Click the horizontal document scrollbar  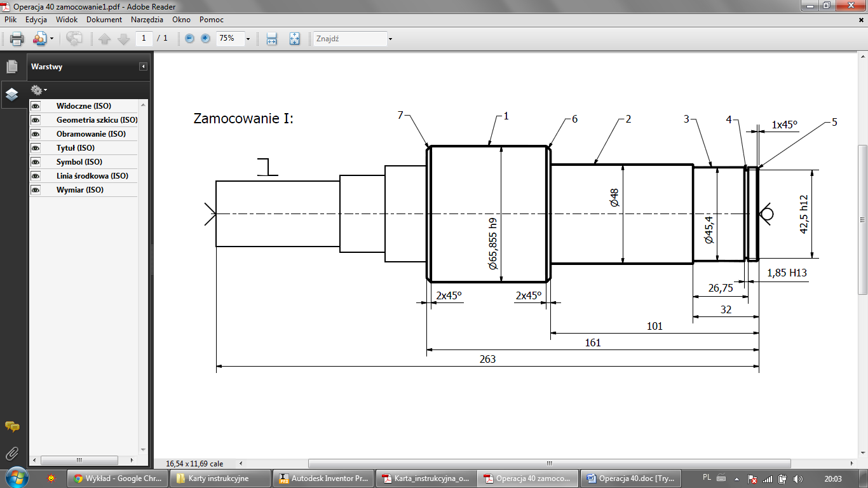tap(549, 464)
